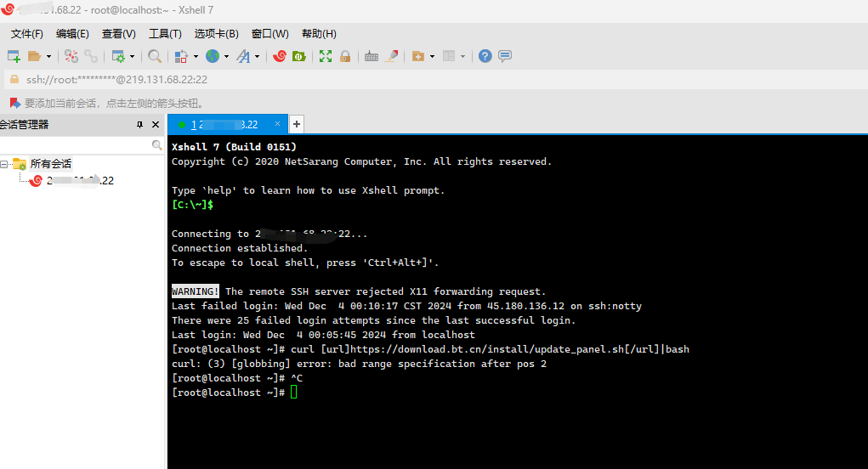Click the terminal cursor at the prompt

point(293,393)
